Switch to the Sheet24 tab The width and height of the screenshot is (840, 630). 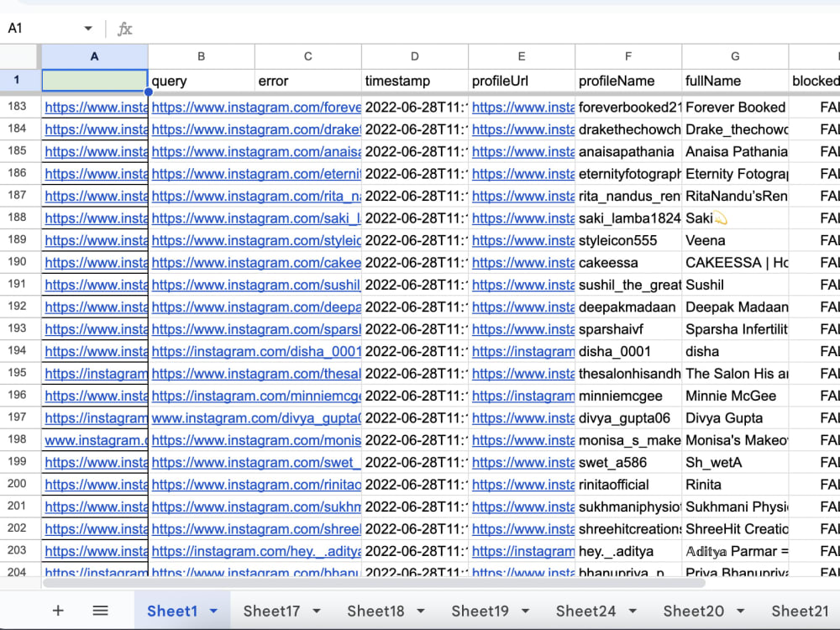pyautogui.click(x=586, y=611)
